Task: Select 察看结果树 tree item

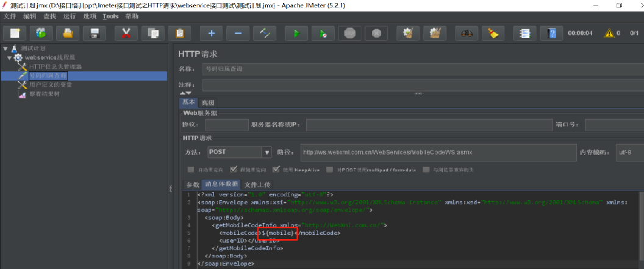Action: [45, 94]
